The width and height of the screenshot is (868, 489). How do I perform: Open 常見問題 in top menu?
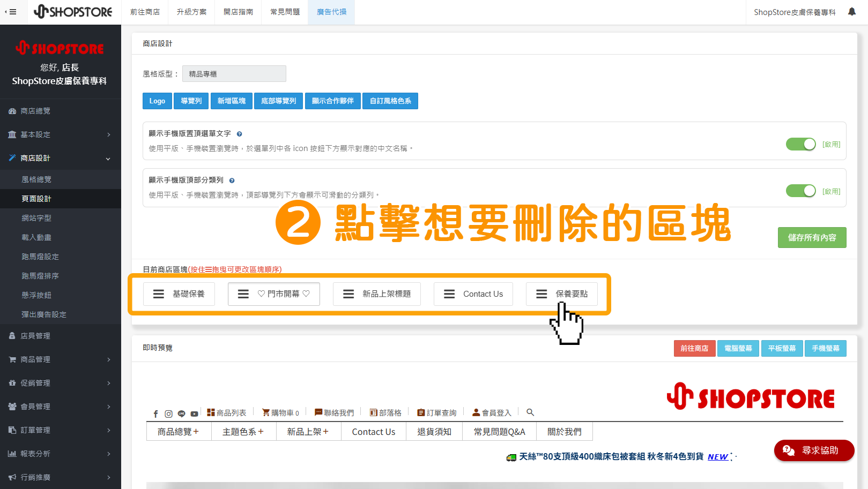point(285,12)
